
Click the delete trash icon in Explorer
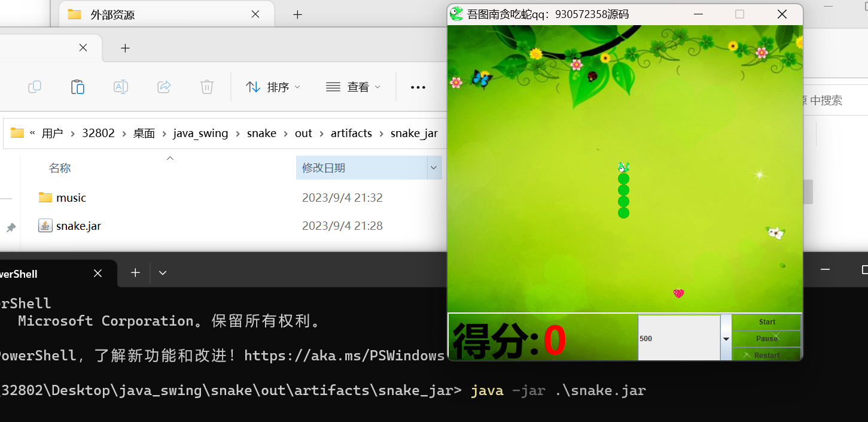(x=207, y=87)
